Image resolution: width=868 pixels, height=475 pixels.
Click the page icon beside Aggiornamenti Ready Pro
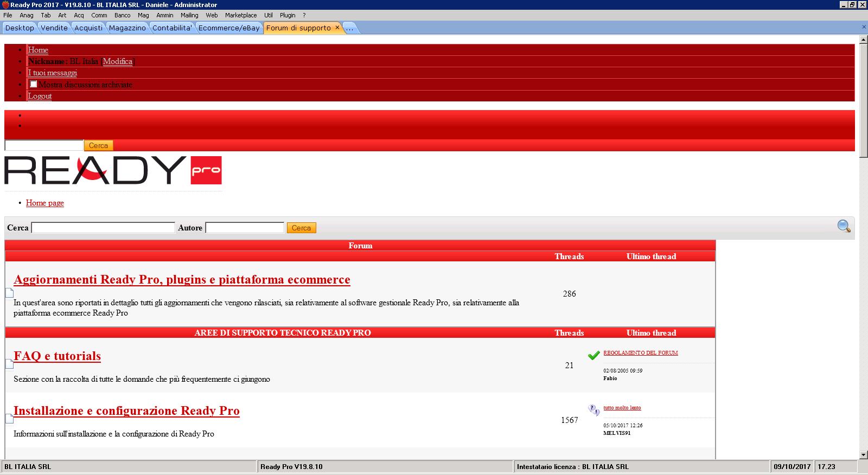(9, 293)
